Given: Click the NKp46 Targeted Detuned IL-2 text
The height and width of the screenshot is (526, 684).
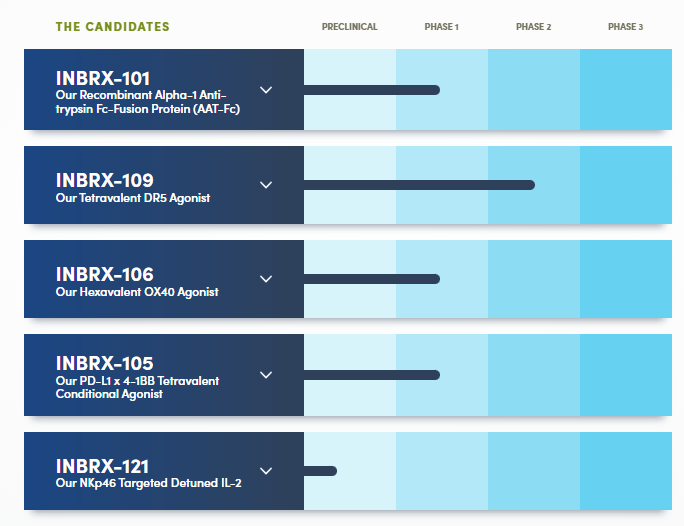Looking at the screenshot, I should tap(149, 484).
